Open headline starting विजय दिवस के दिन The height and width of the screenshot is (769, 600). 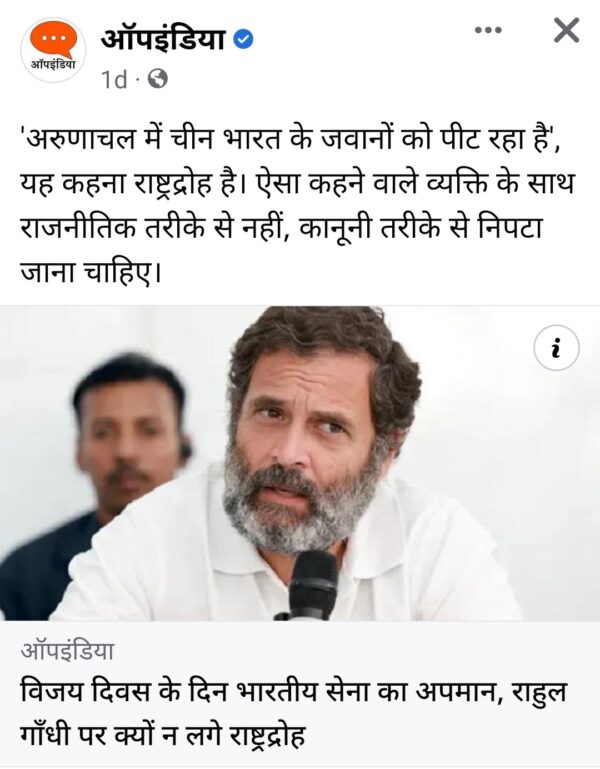pos(294,691)
